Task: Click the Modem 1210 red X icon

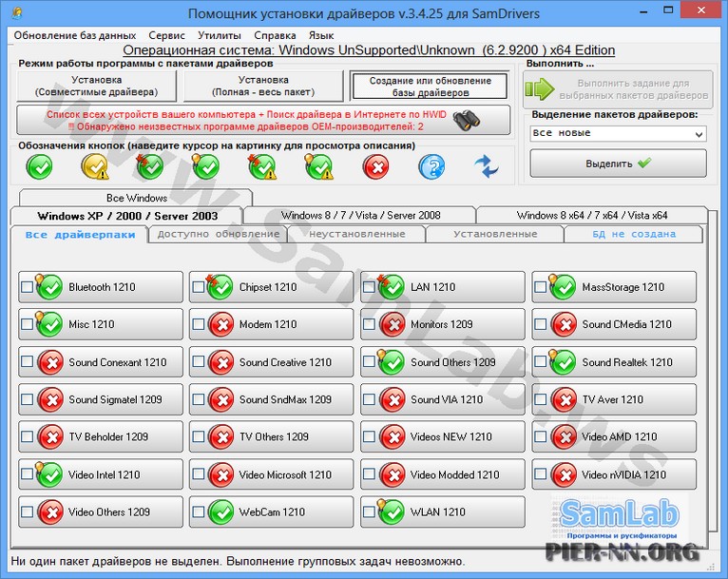Action: [221, 324]
